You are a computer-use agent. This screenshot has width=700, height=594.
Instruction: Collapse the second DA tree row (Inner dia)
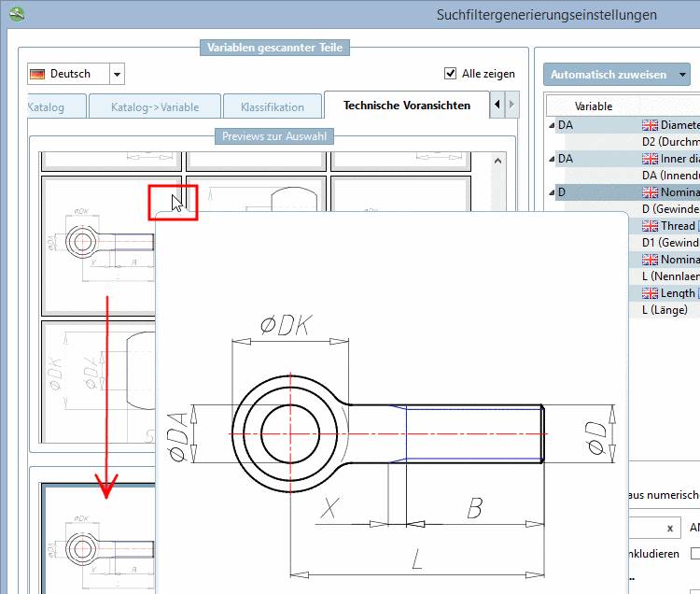[x=552, y=159]
